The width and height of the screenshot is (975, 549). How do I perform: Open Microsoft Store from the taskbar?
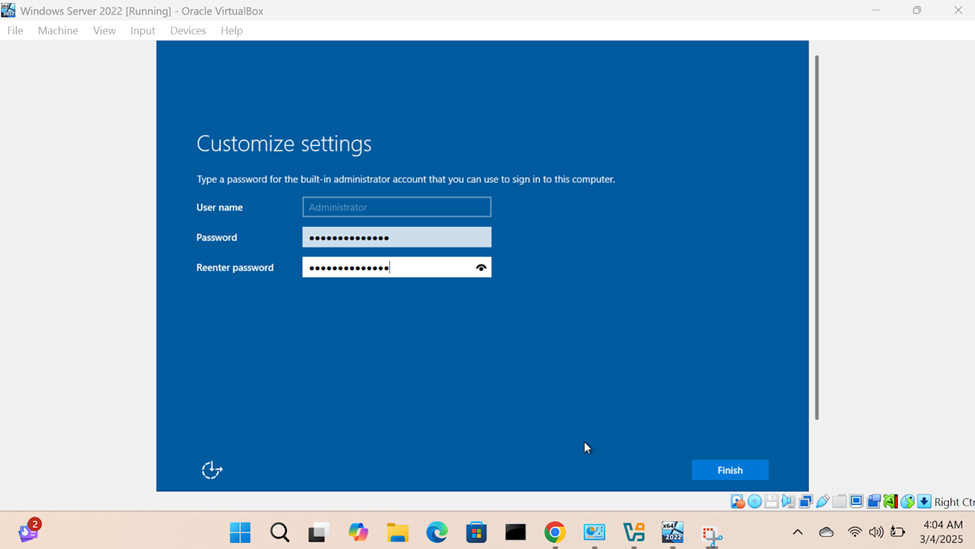[x=476, y=532]
